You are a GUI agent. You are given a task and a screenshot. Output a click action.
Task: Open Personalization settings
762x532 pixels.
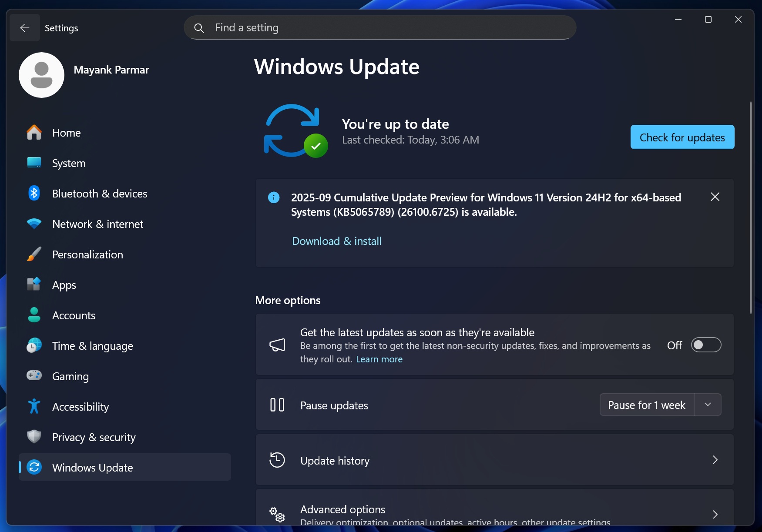click(87, 254)
